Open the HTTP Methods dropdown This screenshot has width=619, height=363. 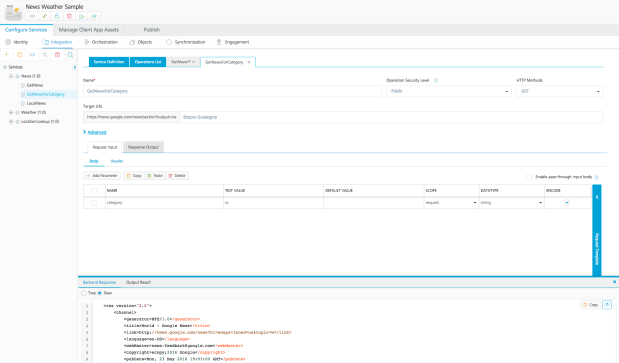(x=560, y=91)
